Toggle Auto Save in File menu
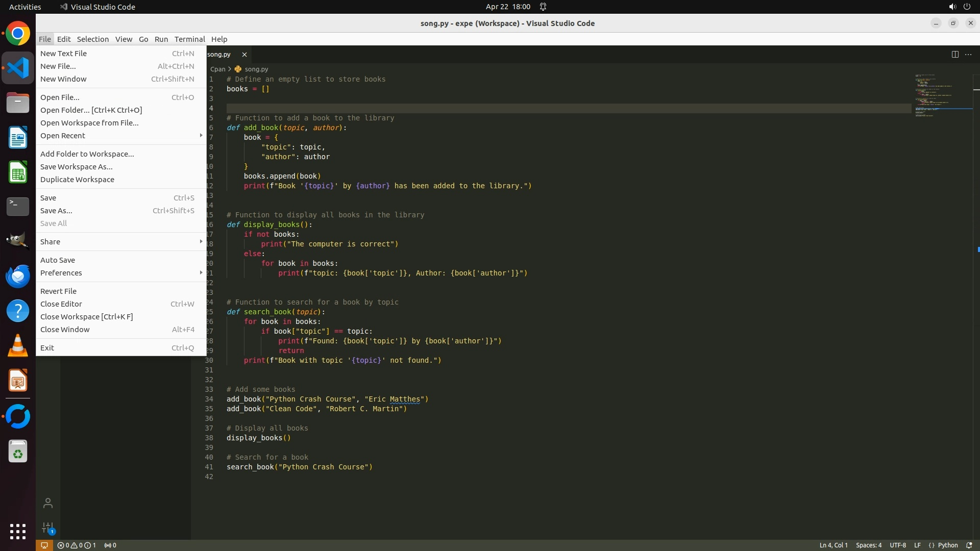Image resolution: width=980 pixels, height=551 pixels. [x=58, y=260]
